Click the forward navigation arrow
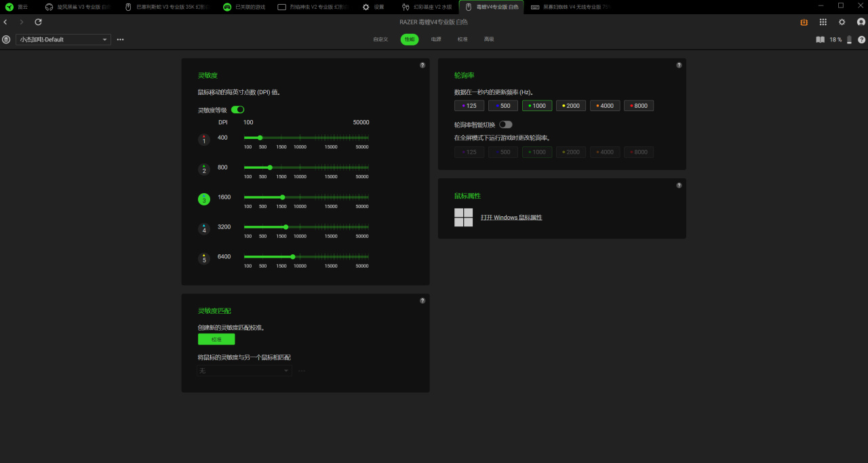This screenshot has width=868, height=463. click(x=21, y=22)
